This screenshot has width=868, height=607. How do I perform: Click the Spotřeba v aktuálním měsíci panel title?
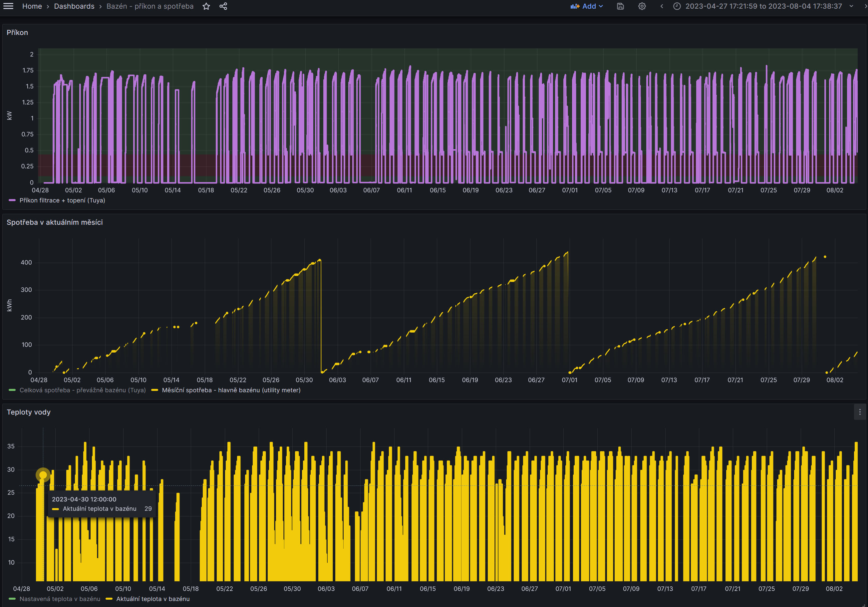tap(55, 222)
